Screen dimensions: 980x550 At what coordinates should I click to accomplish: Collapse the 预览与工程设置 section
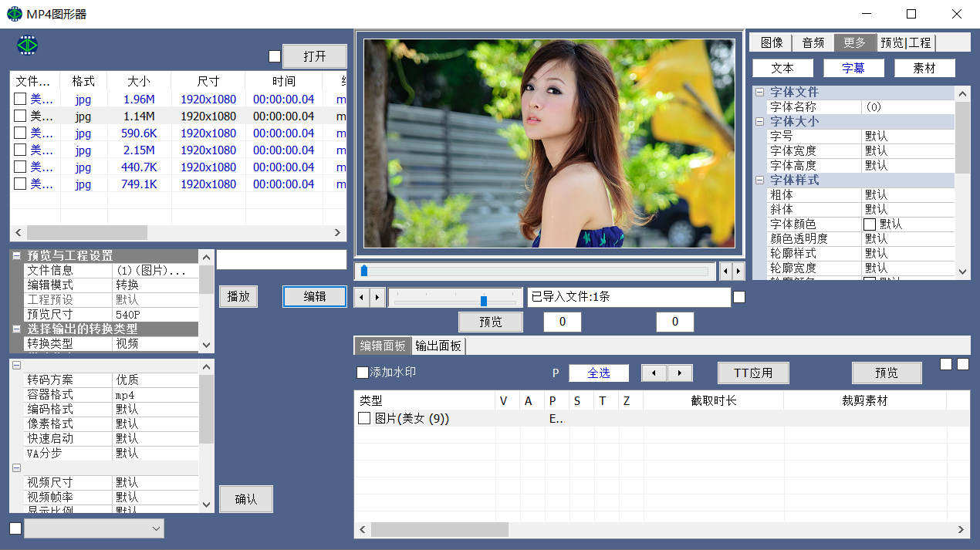pos(16,255)
